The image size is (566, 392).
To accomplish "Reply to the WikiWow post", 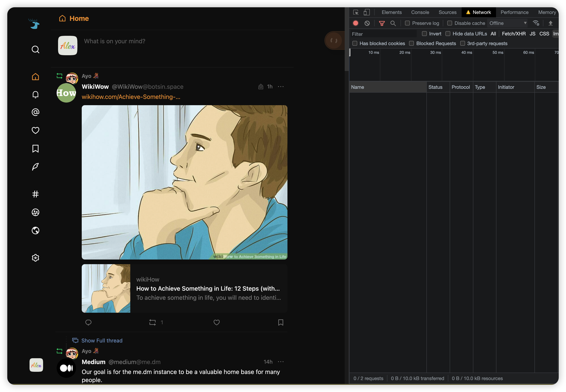I will pyautogui.click(x=88, y=322).
